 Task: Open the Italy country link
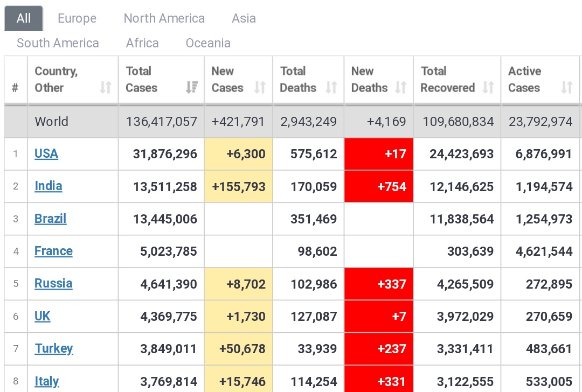47,381
